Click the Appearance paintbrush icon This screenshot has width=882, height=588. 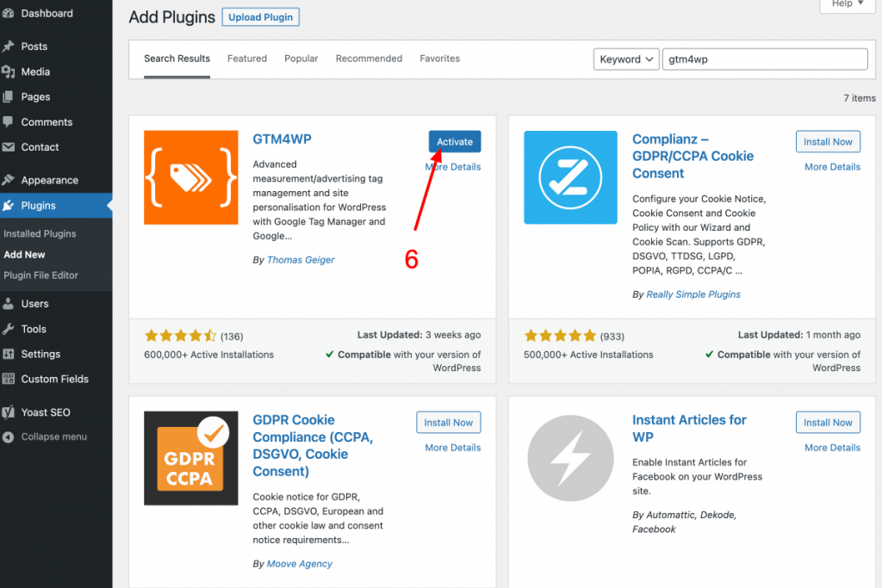(8, 180)
